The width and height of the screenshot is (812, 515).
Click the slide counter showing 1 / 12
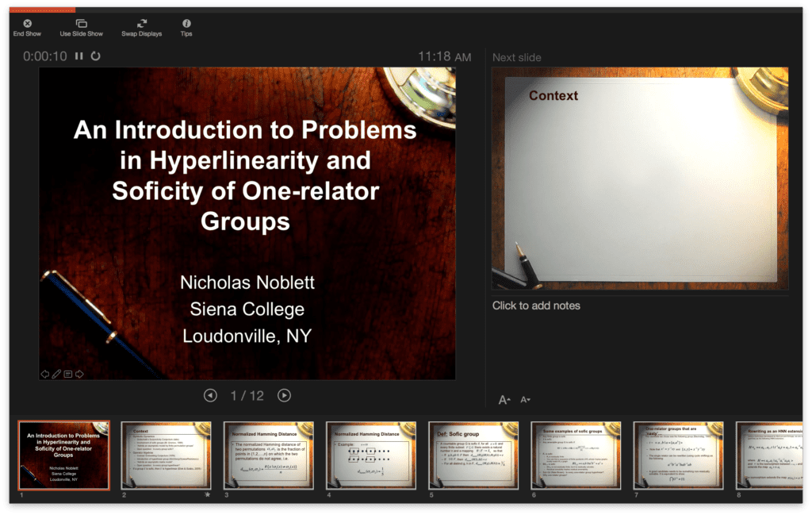247,395
